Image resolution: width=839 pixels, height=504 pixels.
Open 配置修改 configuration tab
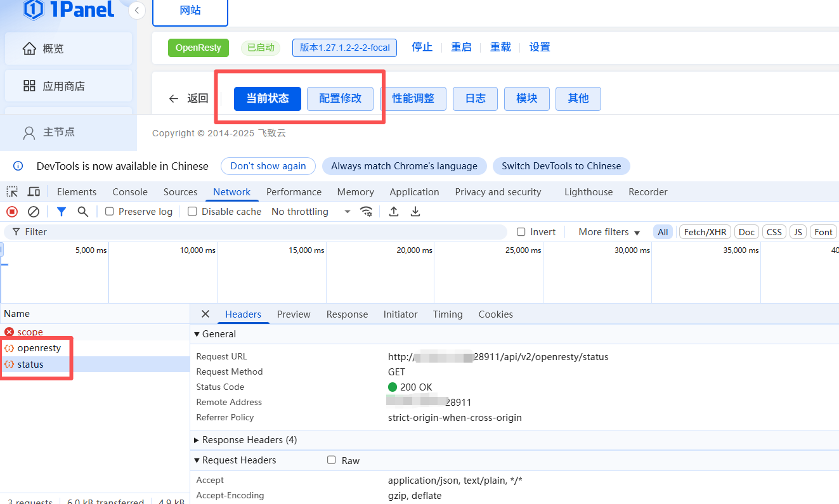(341, 98)
